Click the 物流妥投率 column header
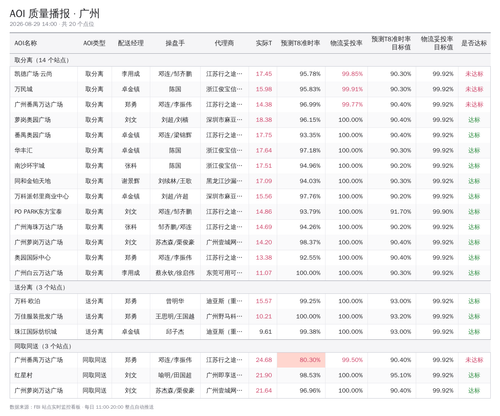 [x=346, y=43]
